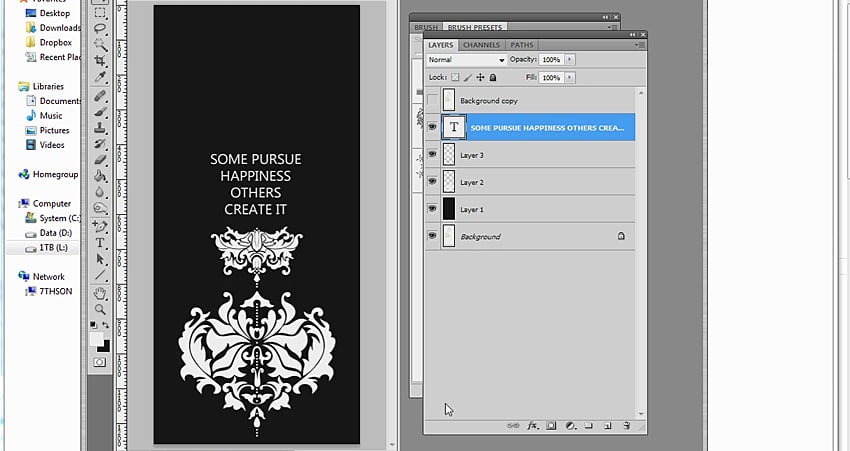Viewport: 850px width, 451px height.
Task: Show the Background copy layer
Action: pos(432,100)
